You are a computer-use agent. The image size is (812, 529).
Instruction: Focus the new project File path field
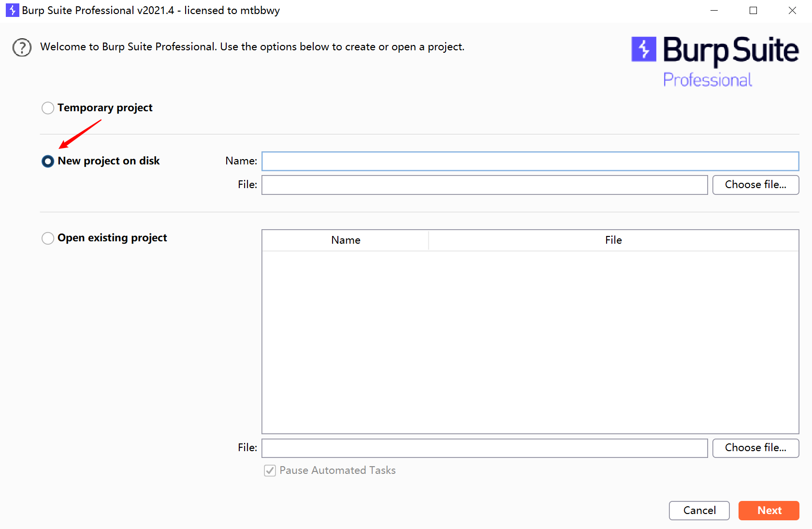point(485,185)
